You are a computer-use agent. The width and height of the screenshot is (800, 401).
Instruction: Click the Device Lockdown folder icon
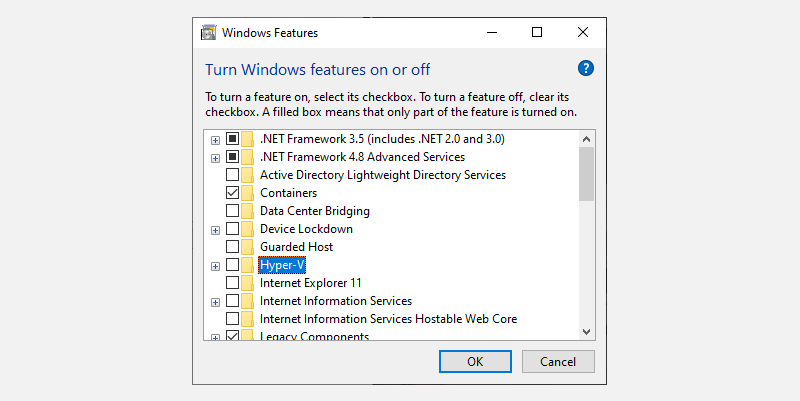click(247, 229)
